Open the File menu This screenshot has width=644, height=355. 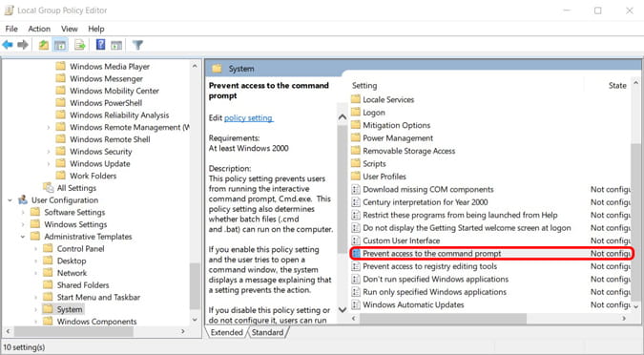pyautogui.click(x=11, y=29)
